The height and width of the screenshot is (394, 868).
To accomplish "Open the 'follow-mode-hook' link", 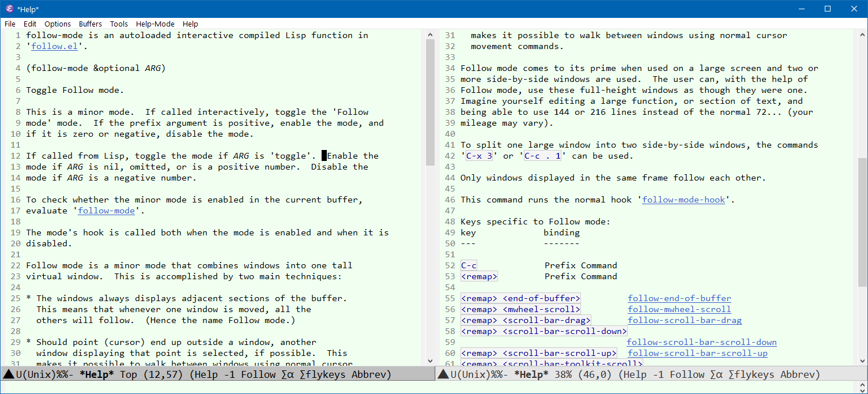I will [x=684, y=200].
